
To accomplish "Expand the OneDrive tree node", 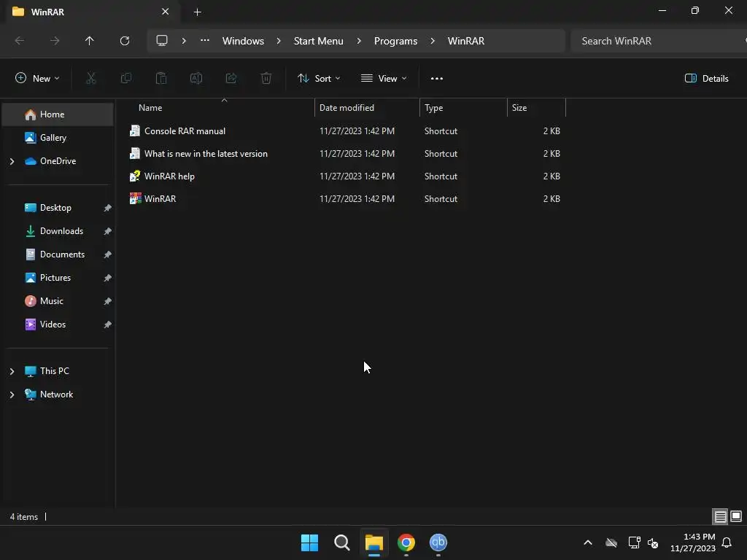I will tap(12, 161).
